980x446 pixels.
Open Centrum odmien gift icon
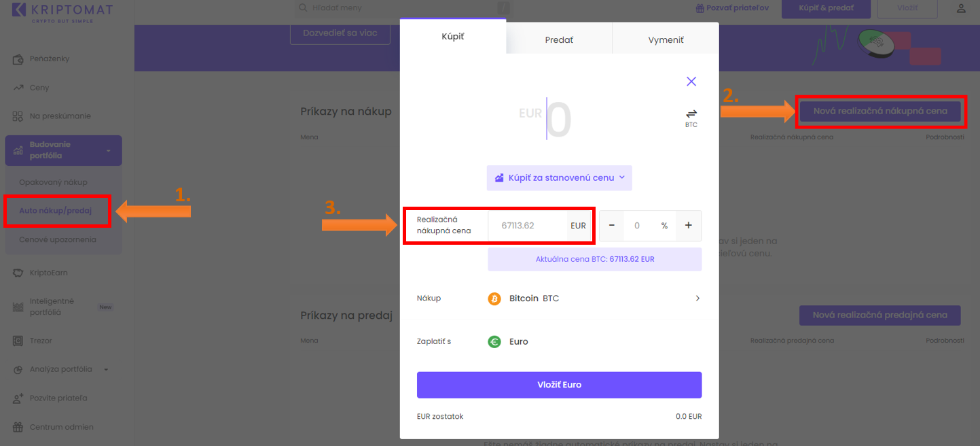[x=18, y=427]
